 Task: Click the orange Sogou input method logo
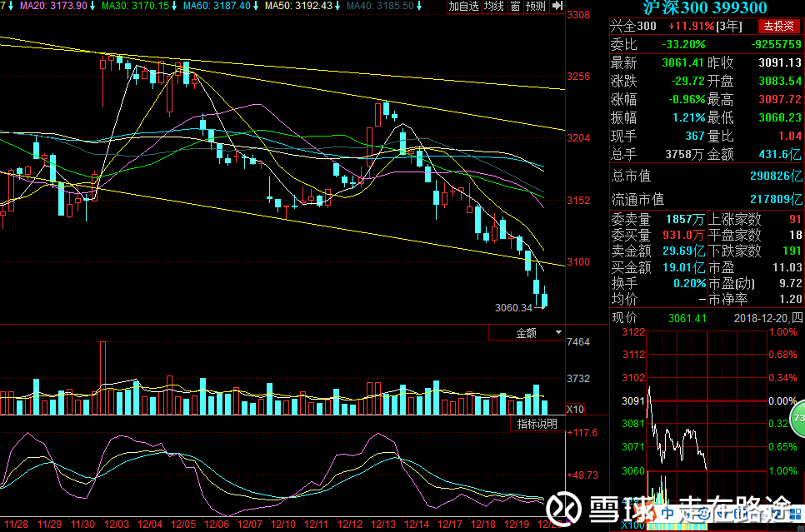645,514
